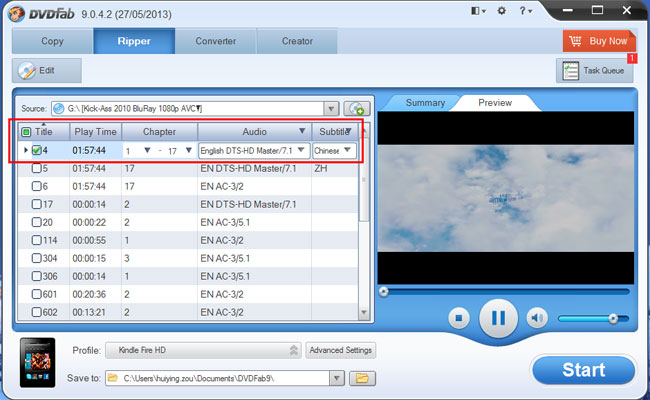
Task: Click EN AC-3/5.1 audio in title 304 row
Action: (225, 259)
